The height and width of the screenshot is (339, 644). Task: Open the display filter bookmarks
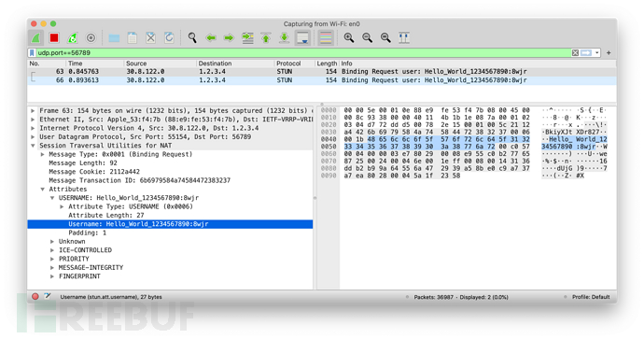[x=32, y=52]
